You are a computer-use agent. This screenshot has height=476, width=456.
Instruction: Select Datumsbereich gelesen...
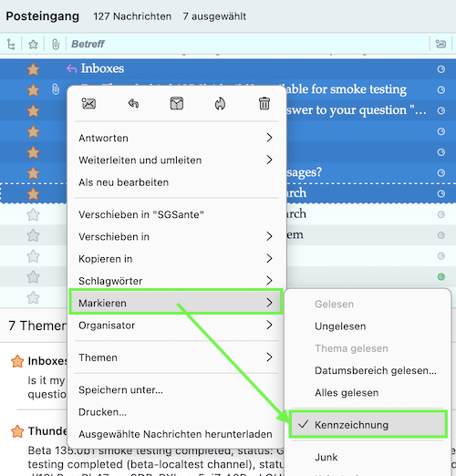click(368, 370)
